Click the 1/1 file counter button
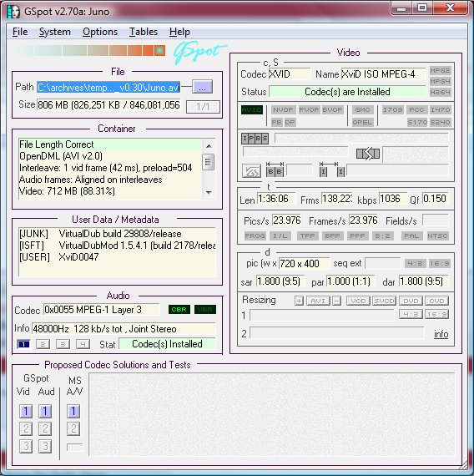Viewport: 474px width, 476px height. point(203,107)
